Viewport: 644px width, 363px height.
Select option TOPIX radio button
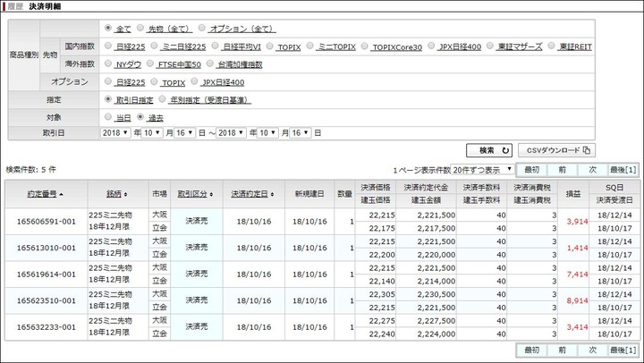(x=154, y=81)
